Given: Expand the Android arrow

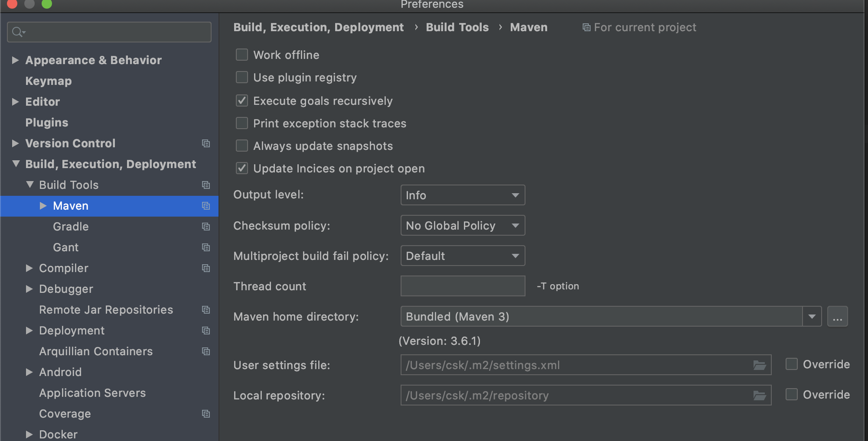Looking at the screenshot, I should coord(29,372).
